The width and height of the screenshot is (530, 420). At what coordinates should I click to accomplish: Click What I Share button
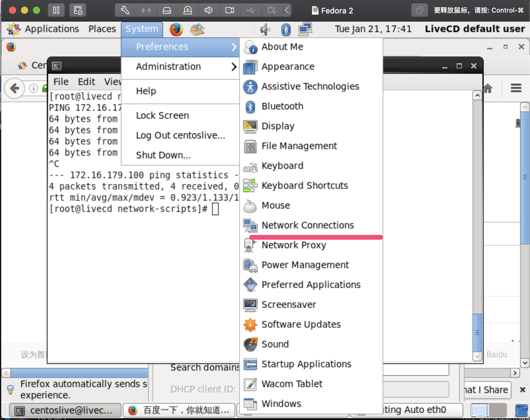point(488,390)
